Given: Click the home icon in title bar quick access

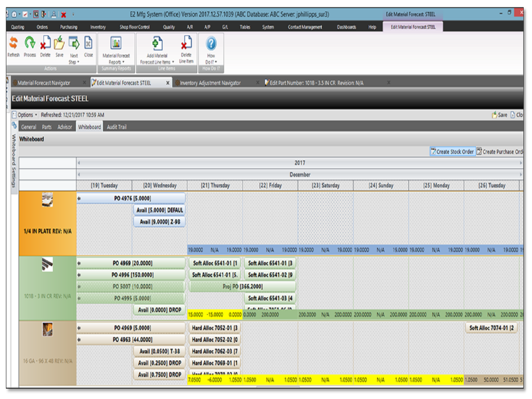Looking at the screenshot, I should (x=14, y=15).
